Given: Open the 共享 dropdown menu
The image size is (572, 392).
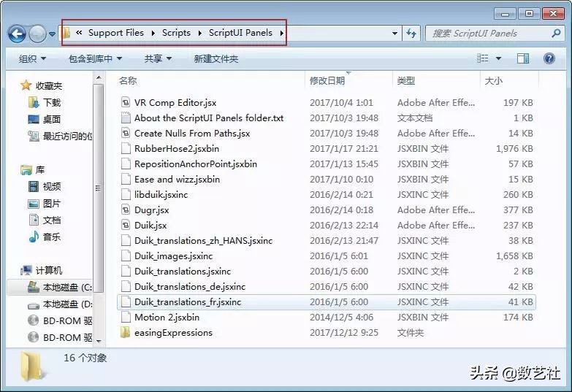Looking at the screenshot, I should (158, 58).
